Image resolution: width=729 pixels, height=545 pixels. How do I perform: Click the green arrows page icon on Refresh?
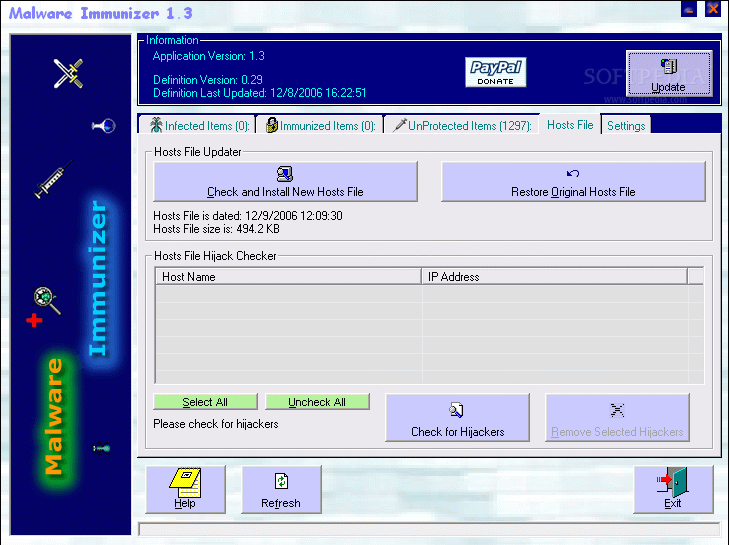point(281,481)
